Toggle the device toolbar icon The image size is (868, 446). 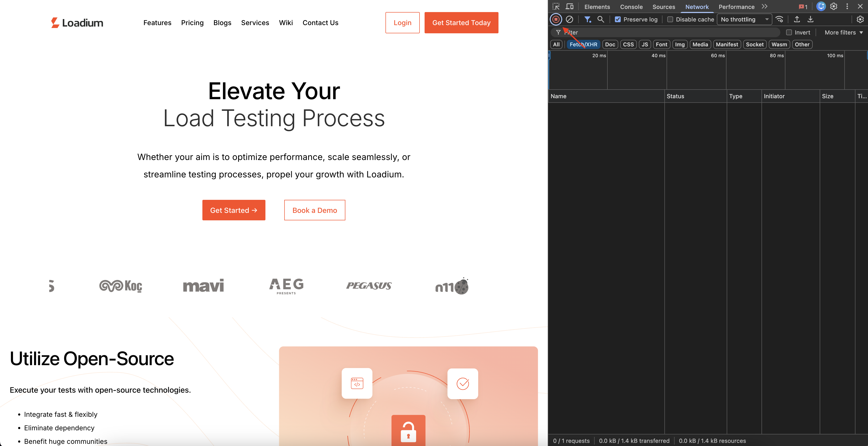[x=569, y=7]
